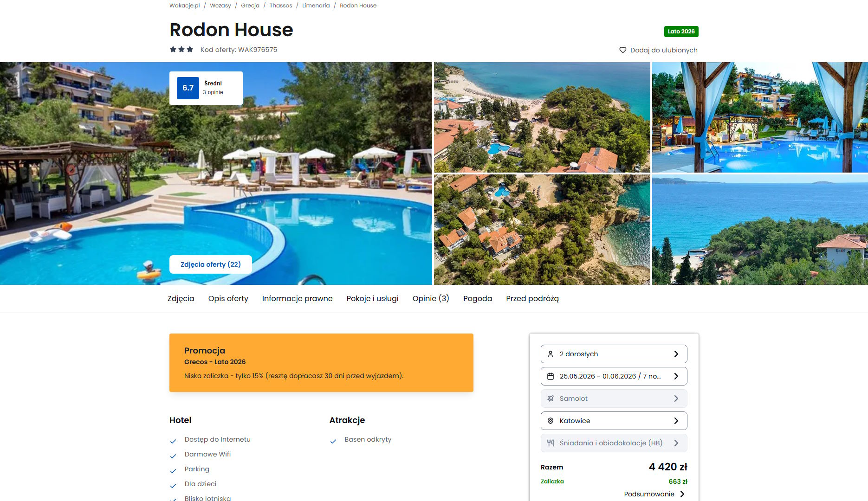Expand the 2 dorosłych guest selector
Screen dimensions: 868x501
(x=614, y=354)
